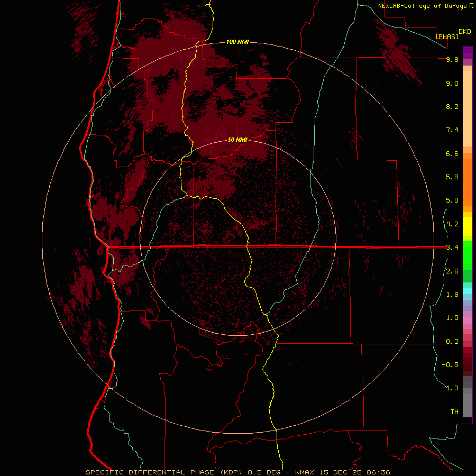Select the 6.6 legend value
Image resolution: width=476 pixels, height=476 pixels.
pyautogui.click(x=452, y=153)
